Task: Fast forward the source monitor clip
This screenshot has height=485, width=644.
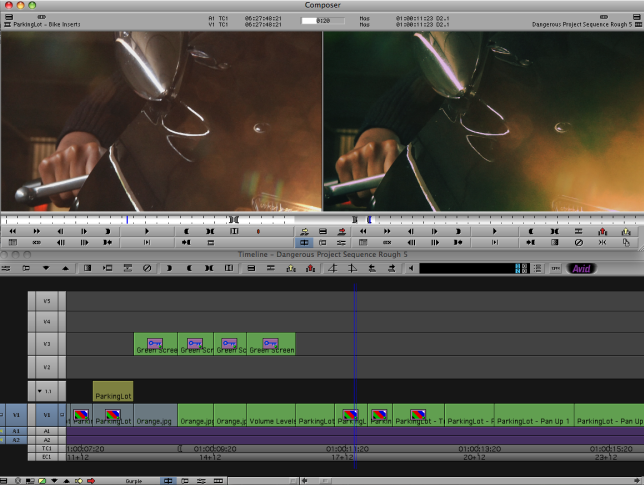Action: click(x=37, y=232)
